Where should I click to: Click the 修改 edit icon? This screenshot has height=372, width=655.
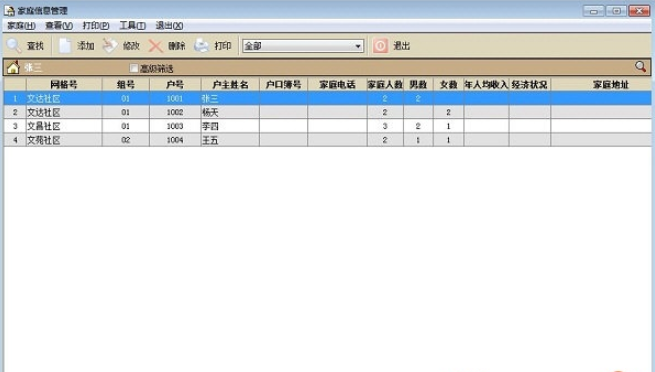[110, 46]
